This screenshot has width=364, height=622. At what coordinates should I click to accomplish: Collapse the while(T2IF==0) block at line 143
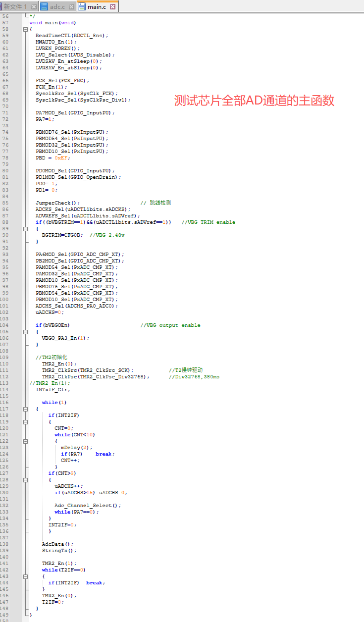25,576
